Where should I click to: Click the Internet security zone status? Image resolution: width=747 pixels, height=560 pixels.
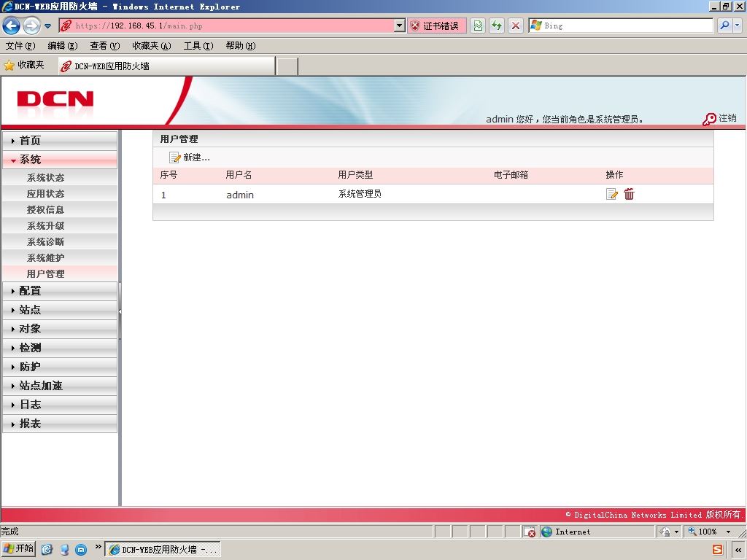597,532
